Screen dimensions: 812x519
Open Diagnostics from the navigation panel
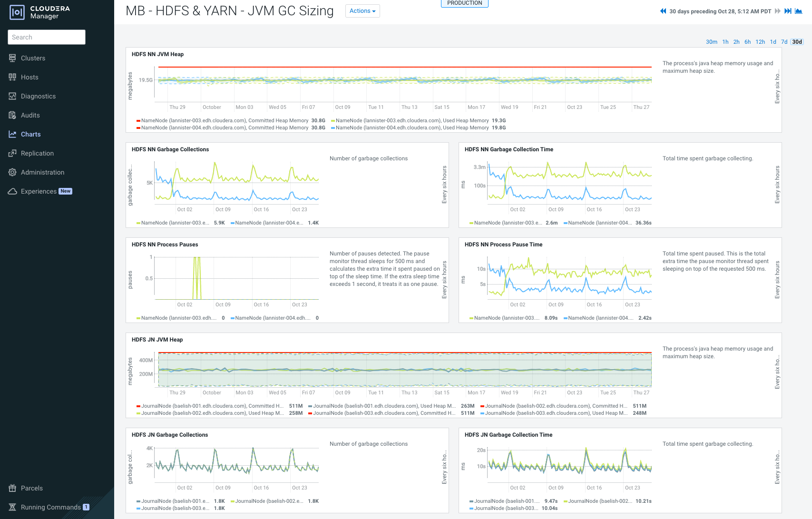(x=38, y=96)
